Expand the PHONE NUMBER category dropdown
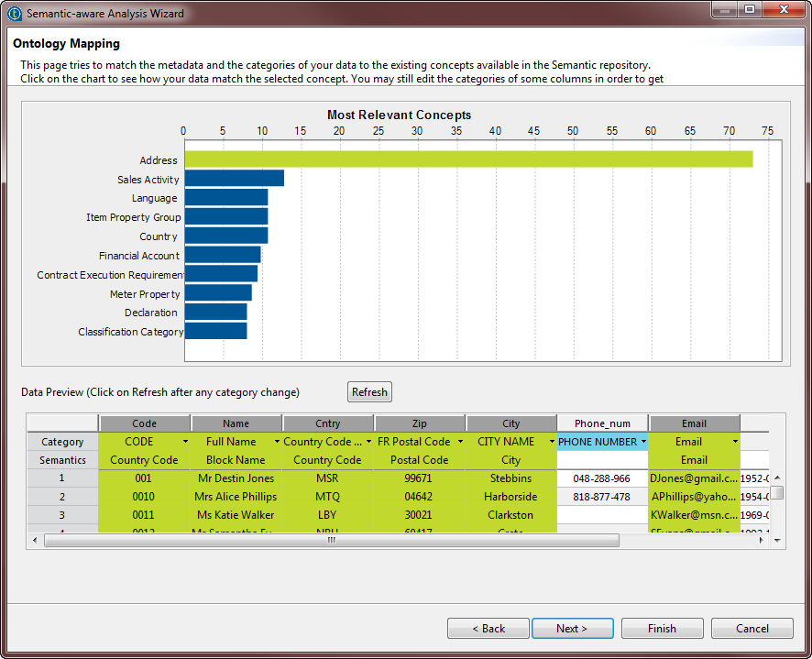Image resolution: width=812 pixels, height=659 pixels. tap(643, 442)
